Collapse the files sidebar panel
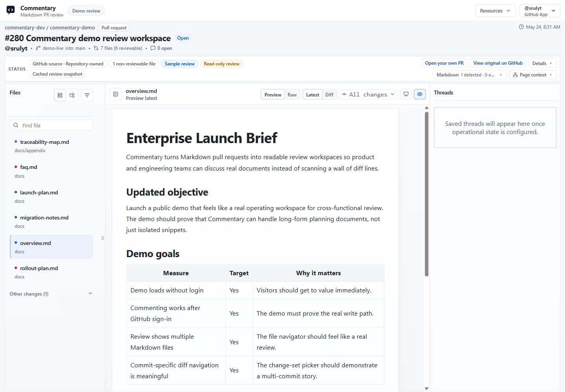The image size is (565, 392). click(116, 94)
